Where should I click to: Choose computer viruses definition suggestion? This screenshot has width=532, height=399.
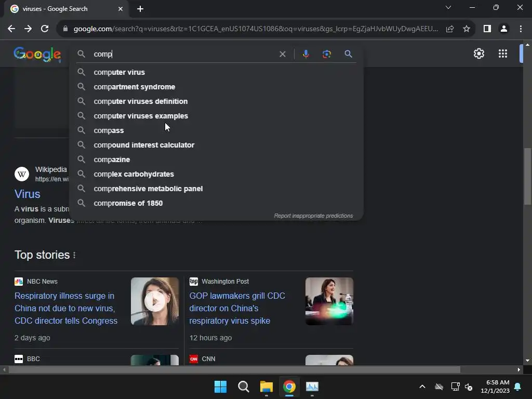coord(216,101)
